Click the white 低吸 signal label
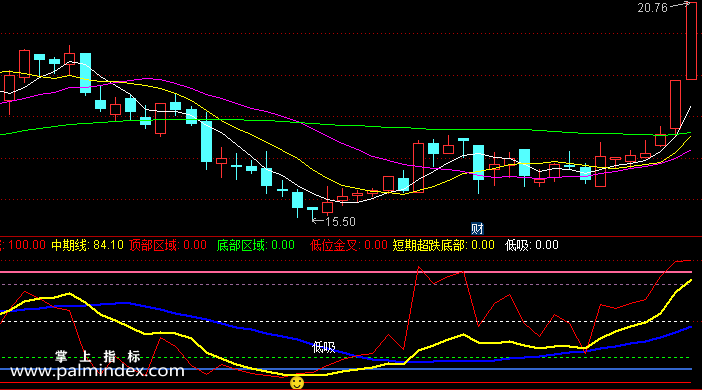This screenshot has width=702, height=390. [324, 347]
